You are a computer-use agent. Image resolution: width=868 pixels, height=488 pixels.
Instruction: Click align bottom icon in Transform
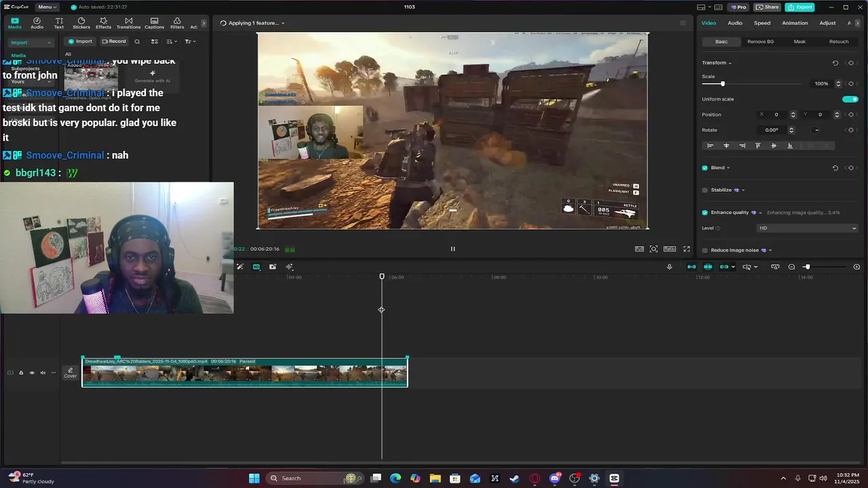789,146
